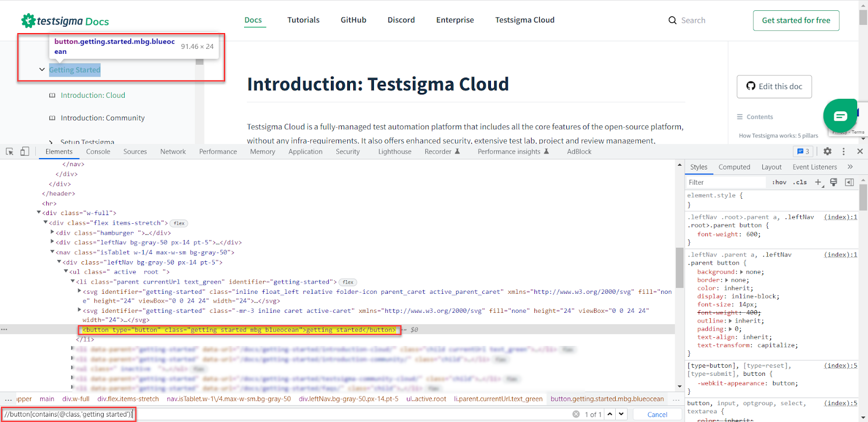Go to next search result arrow
868x422 pixels.
point(622,414)
